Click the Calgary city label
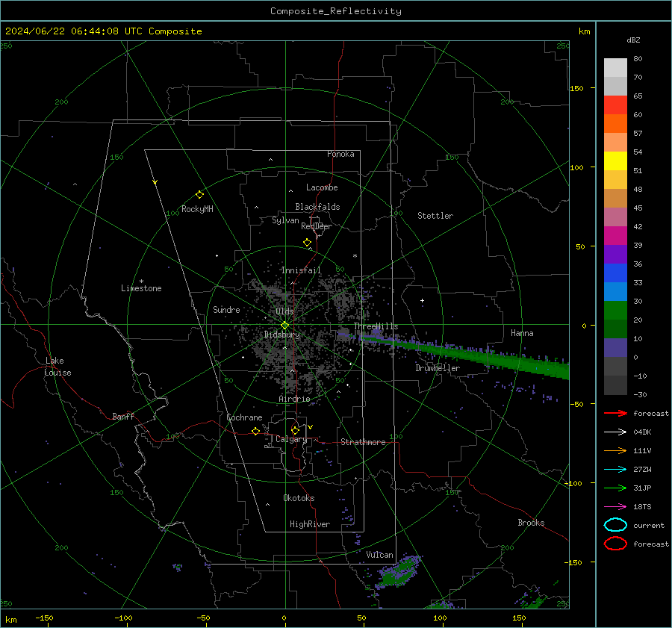672x628 pixels. click(291, 439)
